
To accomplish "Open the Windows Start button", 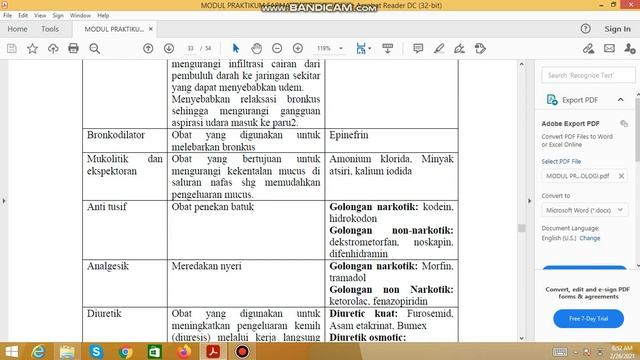I will tap(11, 351).
